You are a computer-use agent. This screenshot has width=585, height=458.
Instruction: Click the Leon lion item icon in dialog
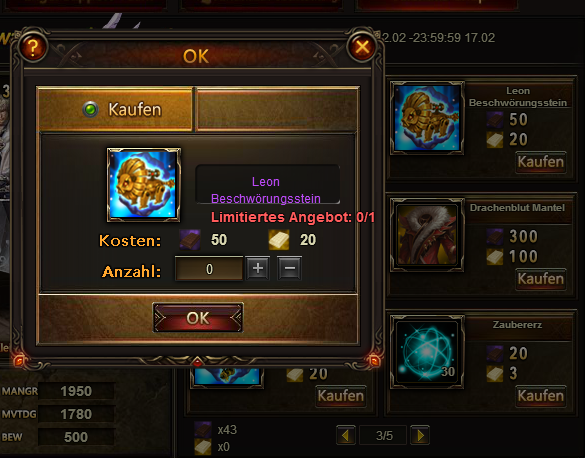pyautogui.click(x=144, y=185)
